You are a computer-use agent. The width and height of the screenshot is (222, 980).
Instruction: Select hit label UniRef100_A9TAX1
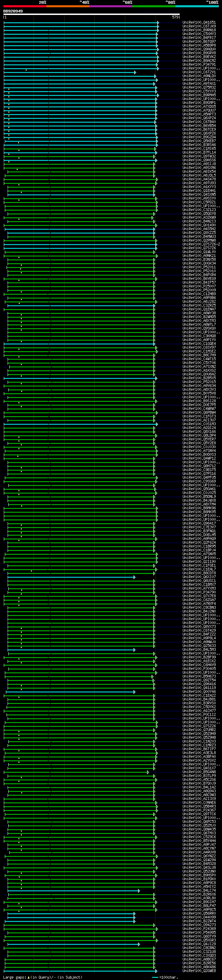tap(199, 84)
